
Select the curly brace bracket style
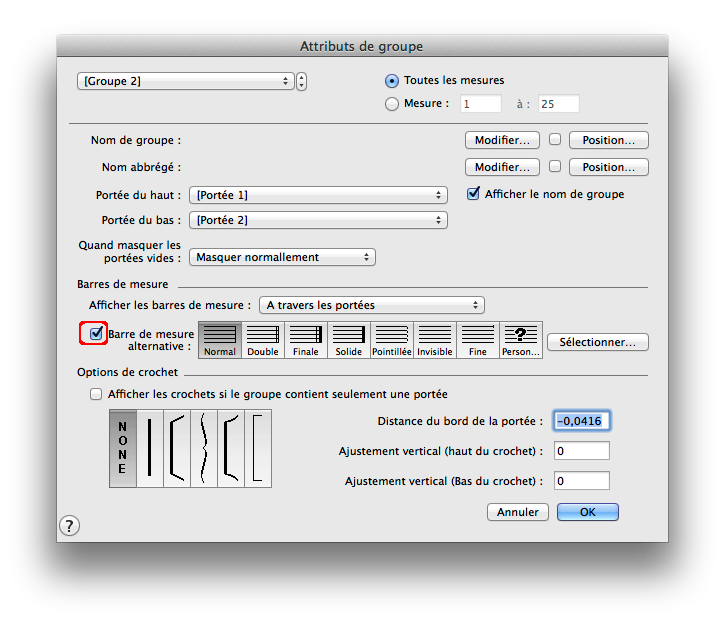coord(204,448)
